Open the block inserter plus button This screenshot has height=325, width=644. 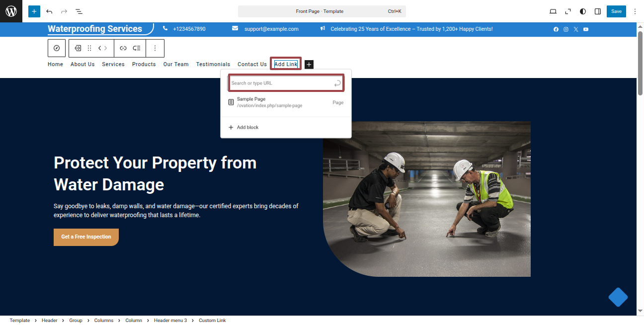34,11
